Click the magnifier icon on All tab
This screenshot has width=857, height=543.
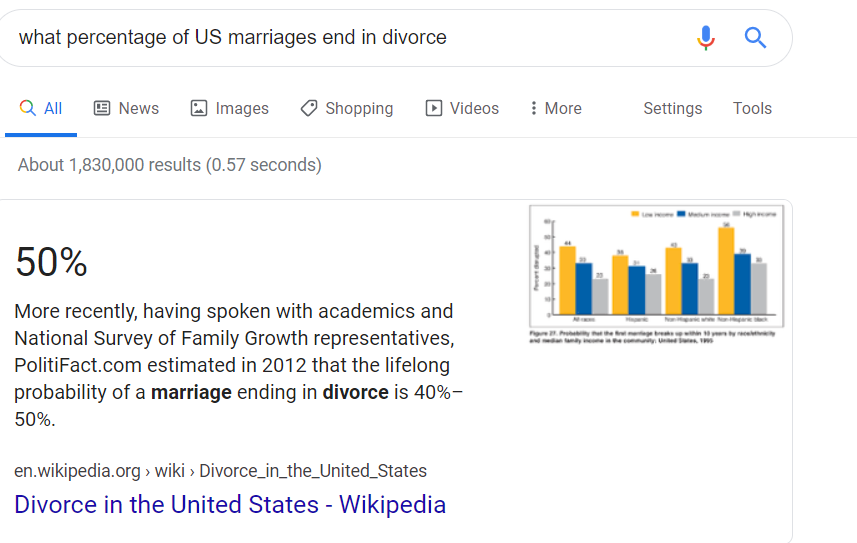(x=27, y=108)
